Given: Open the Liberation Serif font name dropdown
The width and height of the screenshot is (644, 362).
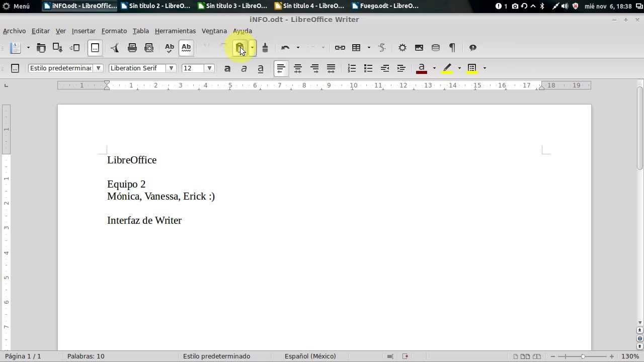Looking at the screenshot, I should click(x=172, y=68).
